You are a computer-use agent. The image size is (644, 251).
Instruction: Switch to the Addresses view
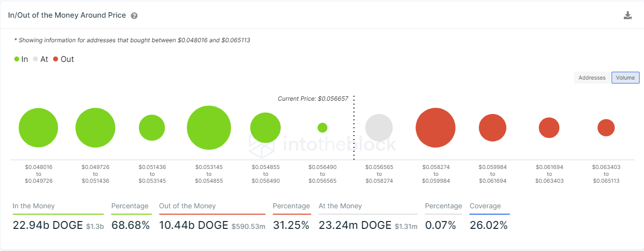(592, 78)
